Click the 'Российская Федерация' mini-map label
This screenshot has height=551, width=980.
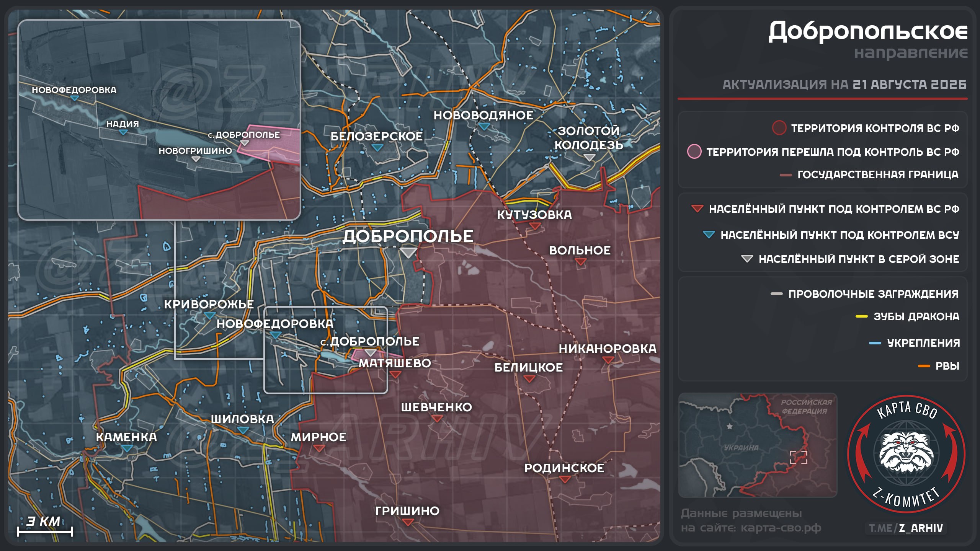pyautogui.click(x=806, y=406)
